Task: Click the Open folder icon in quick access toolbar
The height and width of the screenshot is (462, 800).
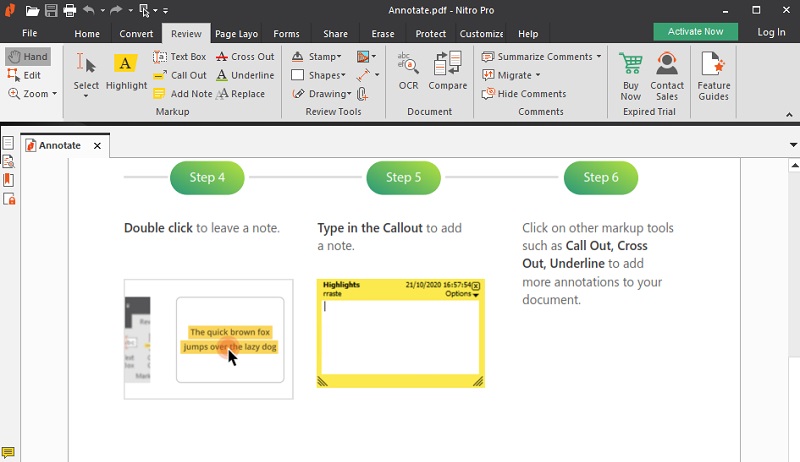Action: 32,10
